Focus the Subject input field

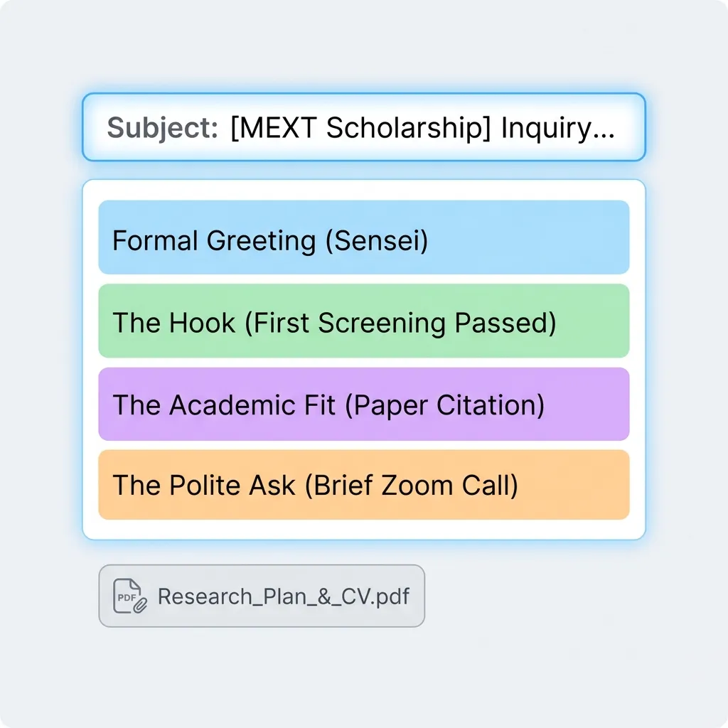tap(364, 127)
